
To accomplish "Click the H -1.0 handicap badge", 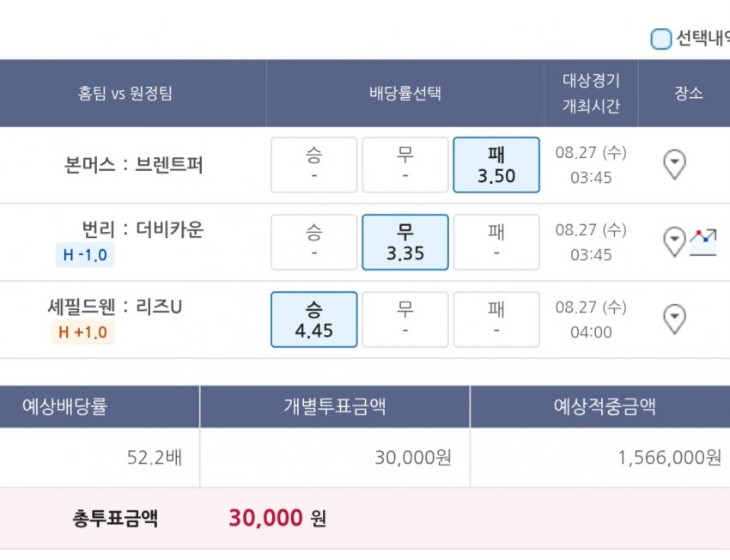I will click(x=84, y=255).
